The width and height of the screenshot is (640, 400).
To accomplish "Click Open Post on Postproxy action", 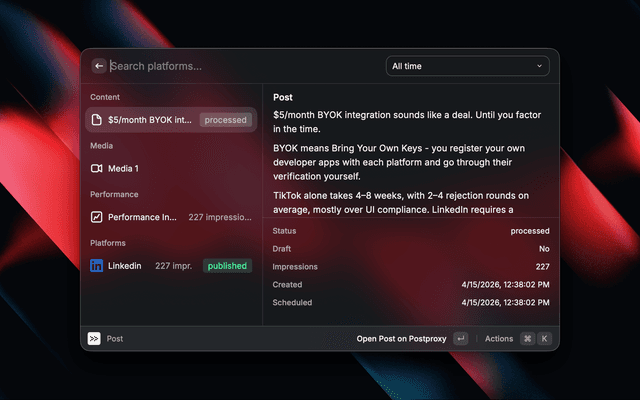I will pos(401,339).
